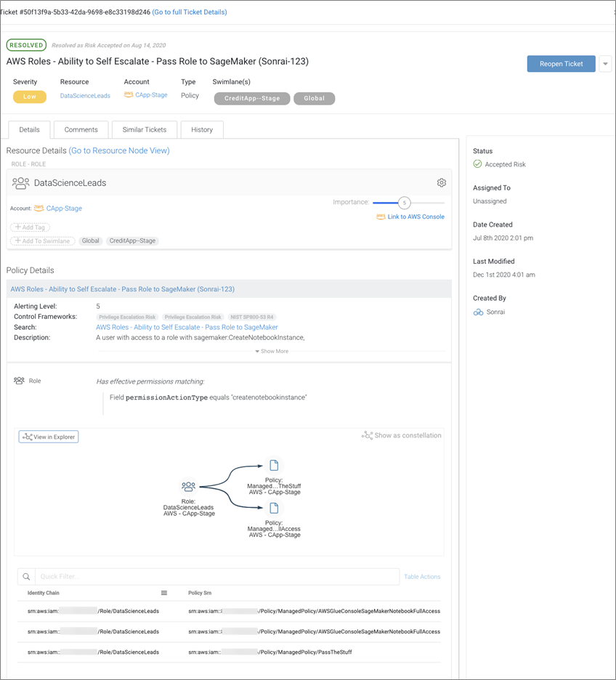Viewport: 616px width, 680px height.
Task: Click Link to AWS Console
Action: pyautogui.click(x=416, y=216)
